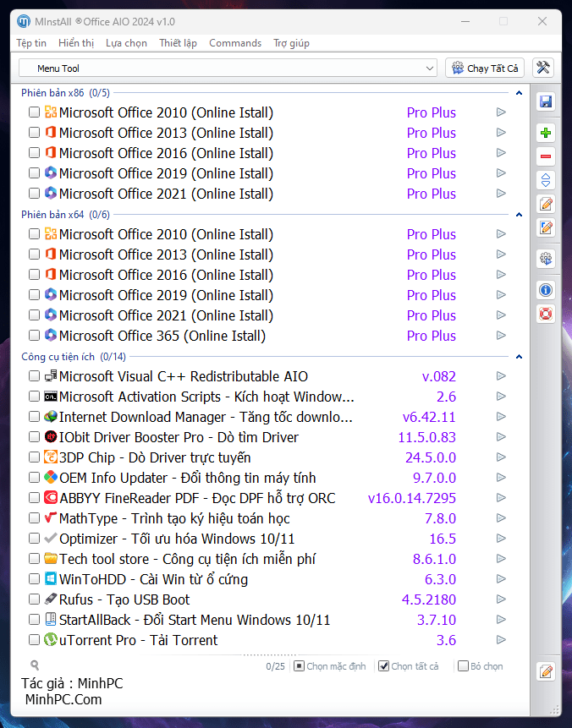572x728 pixels.
Task: Open the Hiển thị menu
Action: [76, 43]
